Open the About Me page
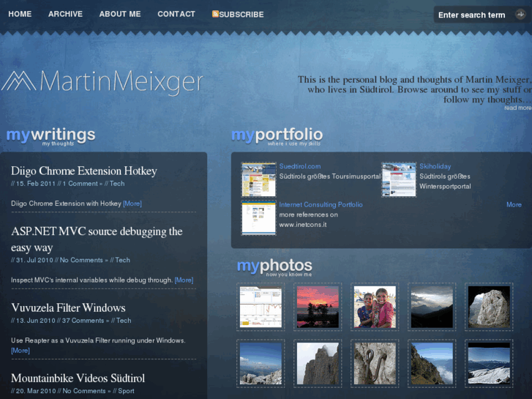Screen dimensions: 532x399 click(x=120, y=14)
